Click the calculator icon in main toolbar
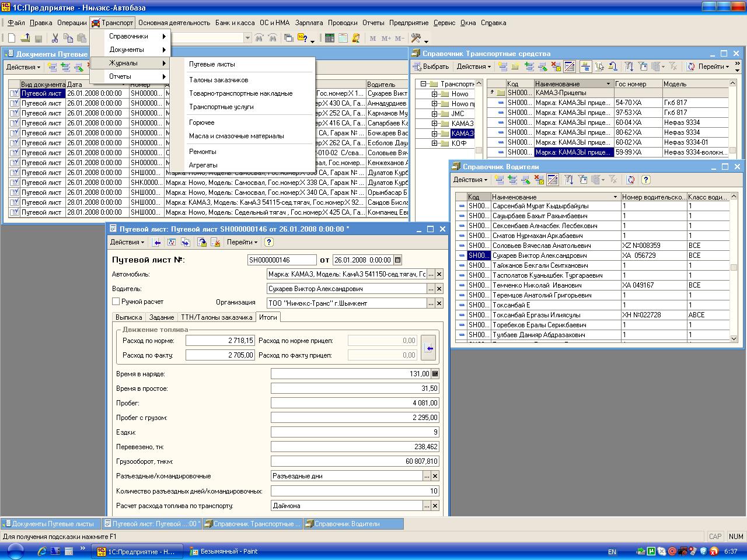This screenshot has width=747, height=560. coord(330,38)
